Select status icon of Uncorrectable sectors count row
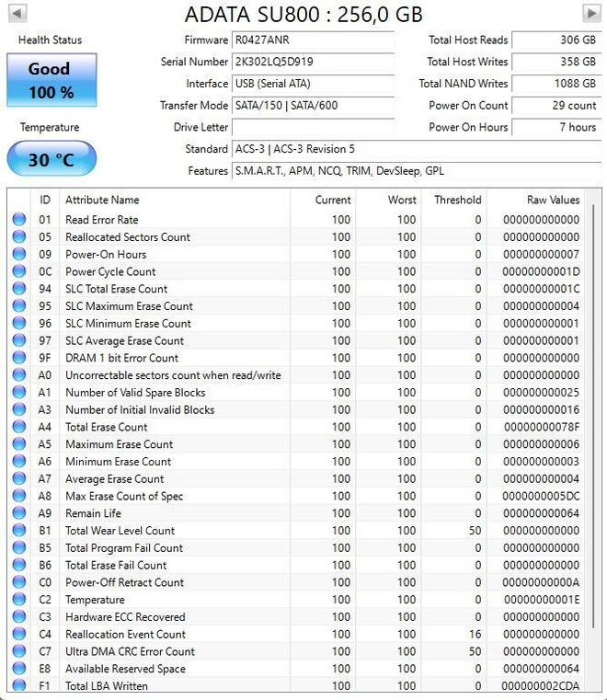The width and height of the screenshot is (607, 700). pos(19,375)
